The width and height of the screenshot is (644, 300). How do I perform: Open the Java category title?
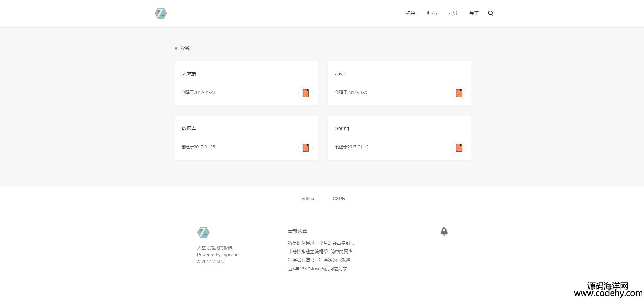pyautogui.click(x=340, y=74)
